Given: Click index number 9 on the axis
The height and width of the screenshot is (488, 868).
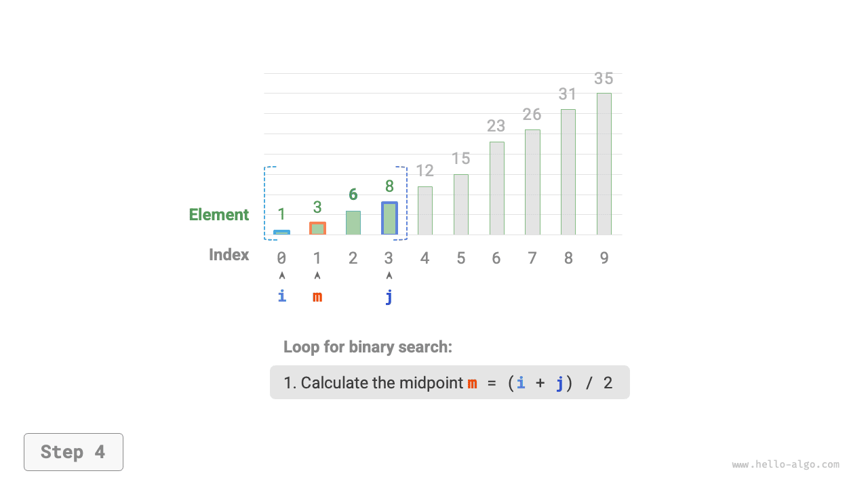Looking at the screenshot, I should click(604, 258).
